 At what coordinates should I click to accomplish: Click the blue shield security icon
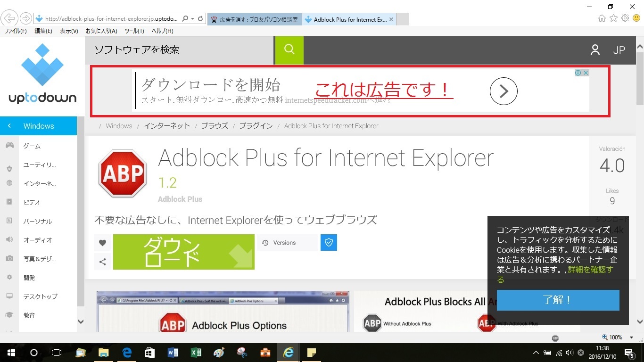click(329, 242)
